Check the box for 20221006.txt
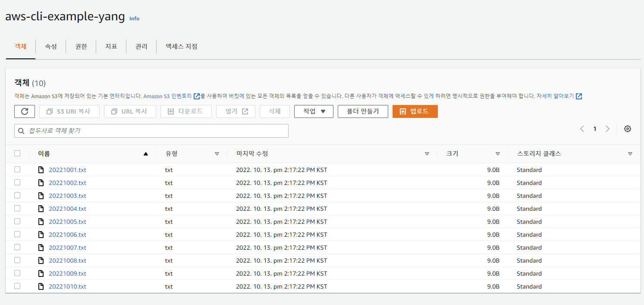644x305 pixels. click(17, 234)
